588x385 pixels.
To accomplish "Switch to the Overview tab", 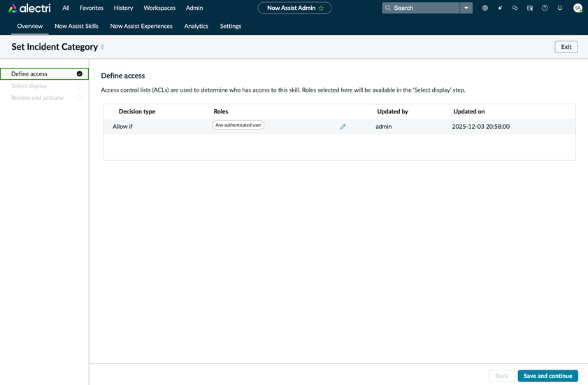I will [29, 26].
